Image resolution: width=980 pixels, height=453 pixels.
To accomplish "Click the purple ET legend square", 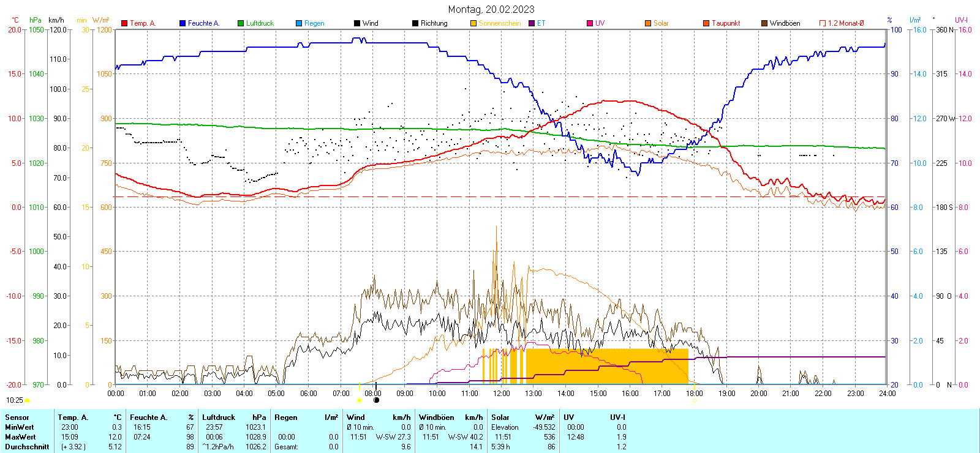I will coord(532,23).
